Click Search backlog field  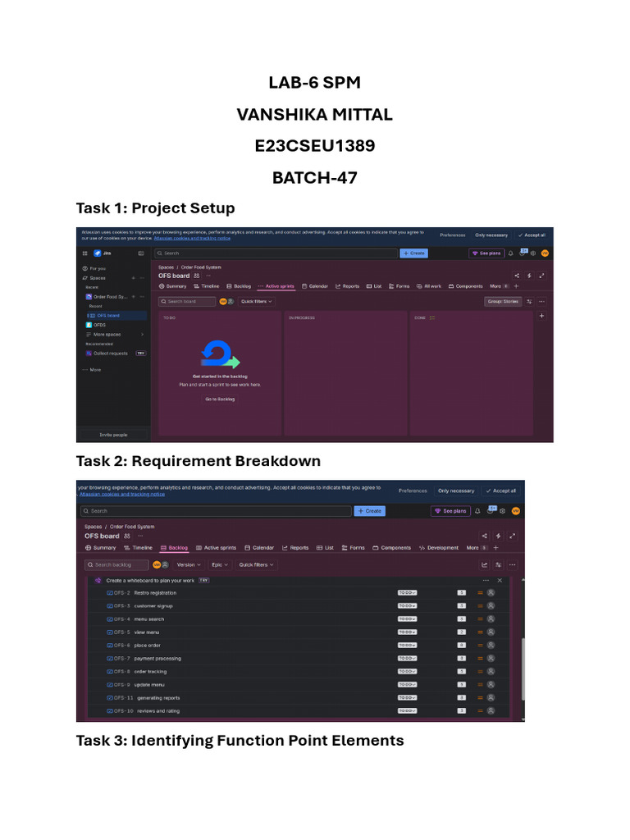pyautogui.click(x=116, y=564)
